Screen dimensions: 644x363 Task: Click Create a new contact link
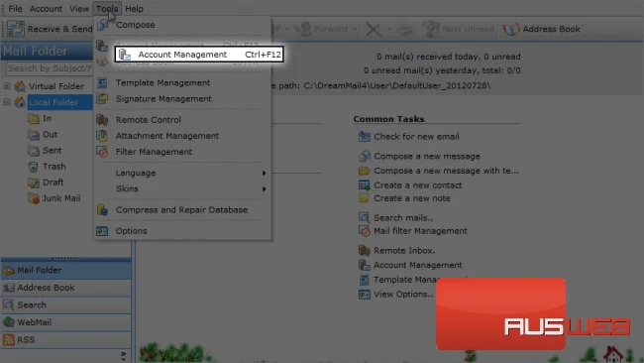click(418, 185)
